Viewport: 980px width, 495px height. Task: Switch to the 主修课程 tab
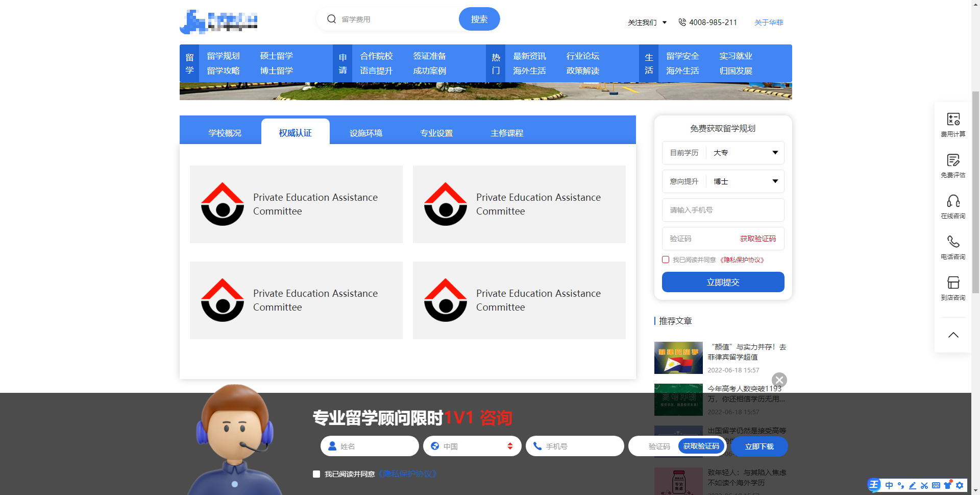pos(507,133)
